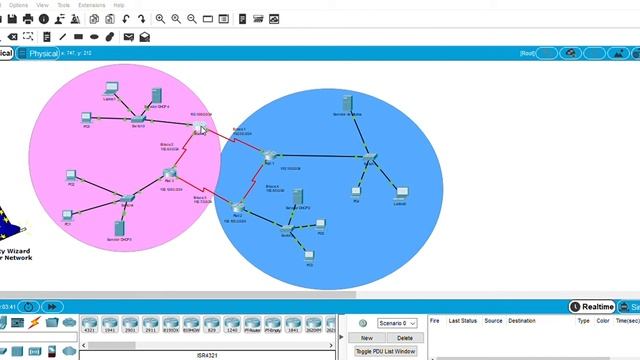Image resolution: width=640 pixels, height=360 pixels.
Task: Click the New scenario button
Action: tap(367, 338)
